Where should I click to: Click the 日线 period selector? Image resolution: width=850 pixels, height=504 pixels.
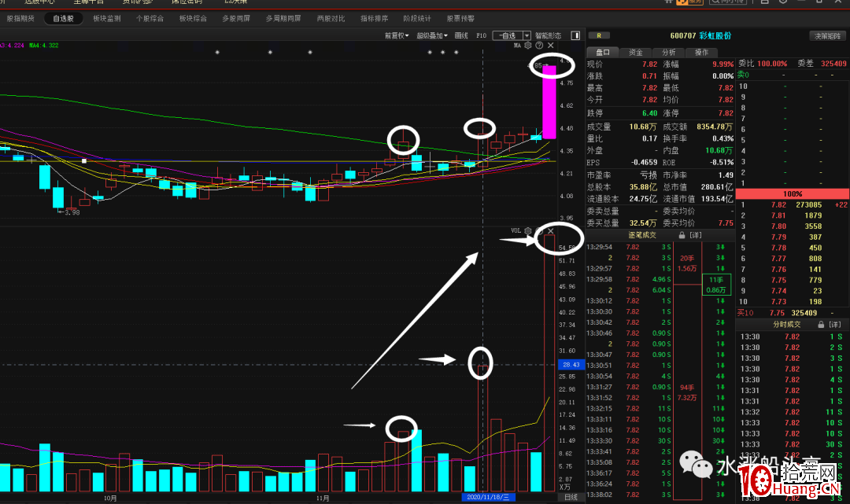(571, 497)
